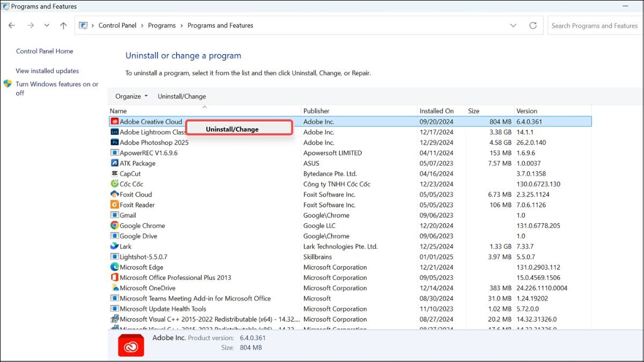Image resolution: width=644 pixels, height=362 pixels.
Task: Select Microsoft Visual C++ 2015-2022 (x64) entry
Action: [x=350, y=319]
